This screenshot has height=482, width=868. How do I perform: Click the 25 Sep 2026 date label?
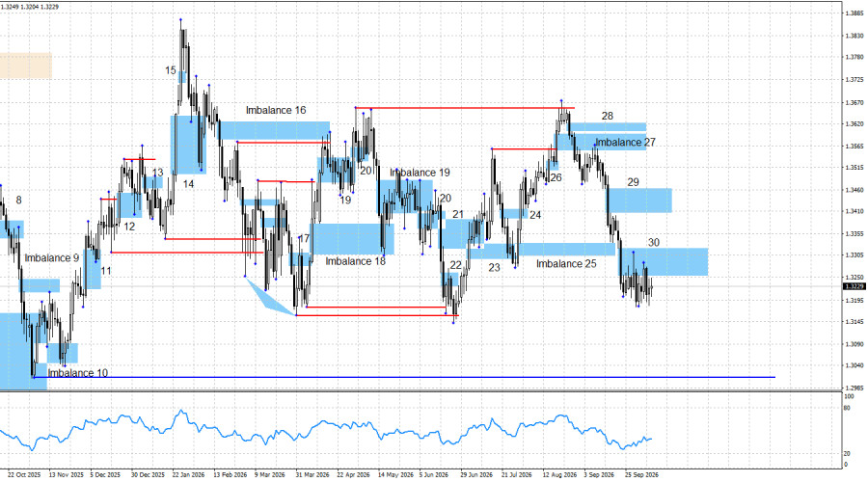pos(641,475)
